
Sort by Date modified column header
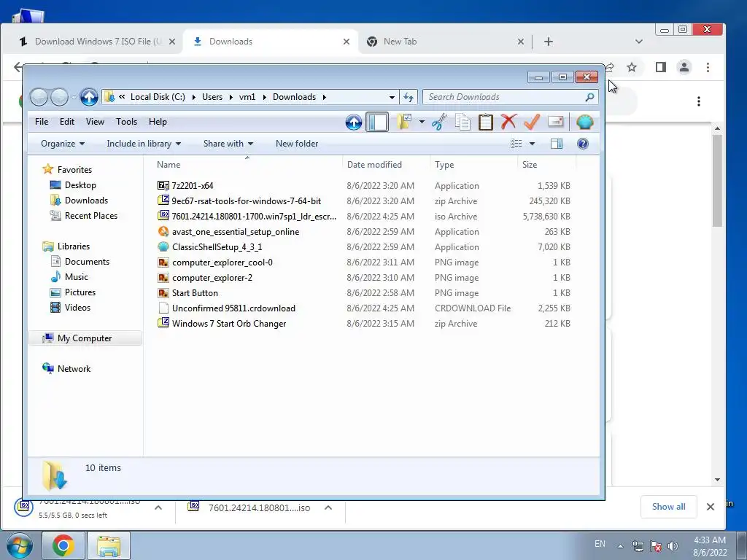pos(386,165)
